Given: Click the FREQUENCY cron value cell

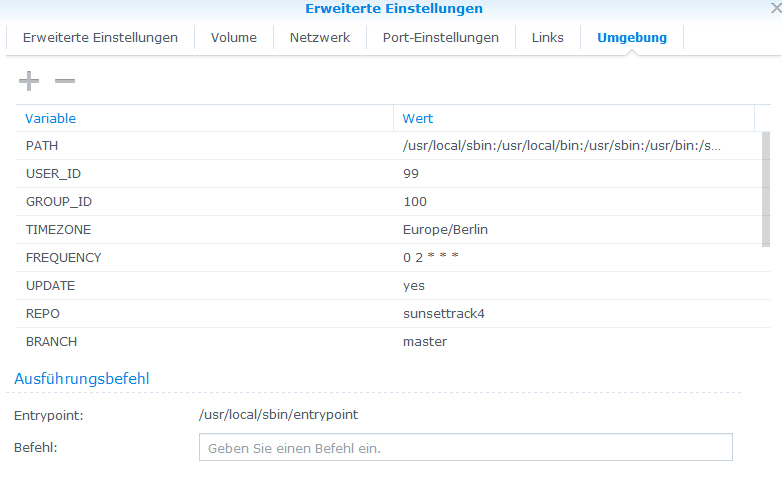Looking at the screenshot, I should pos(578,257).
